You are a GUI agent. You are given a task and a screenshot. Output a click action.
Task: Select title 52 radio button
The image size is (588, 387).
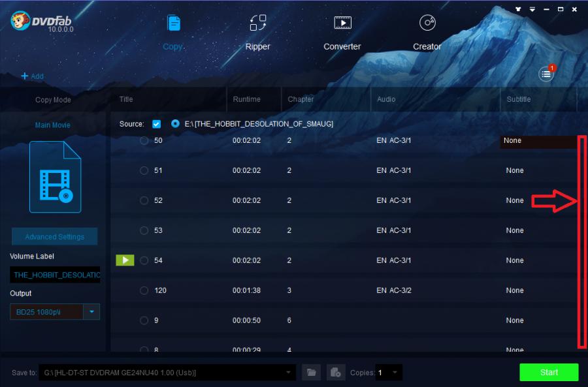144,200
